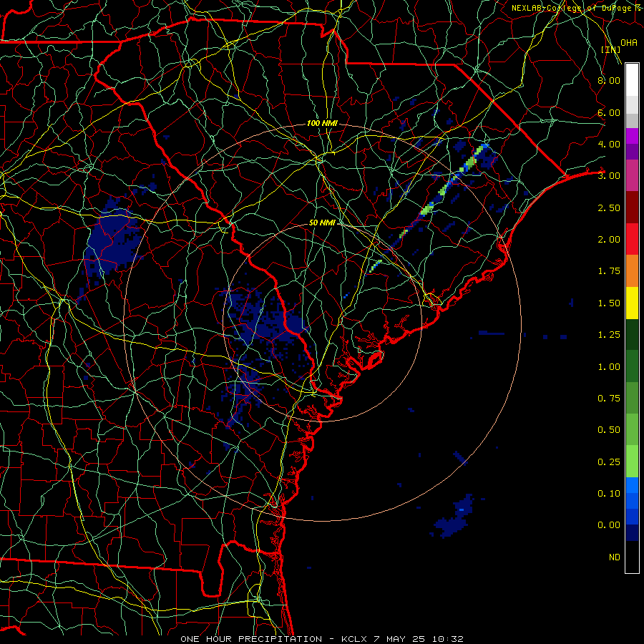Click the NEXLAB-College of DuPage label
This screenshot has height=644, width=644.
click(x=573, y=8)
